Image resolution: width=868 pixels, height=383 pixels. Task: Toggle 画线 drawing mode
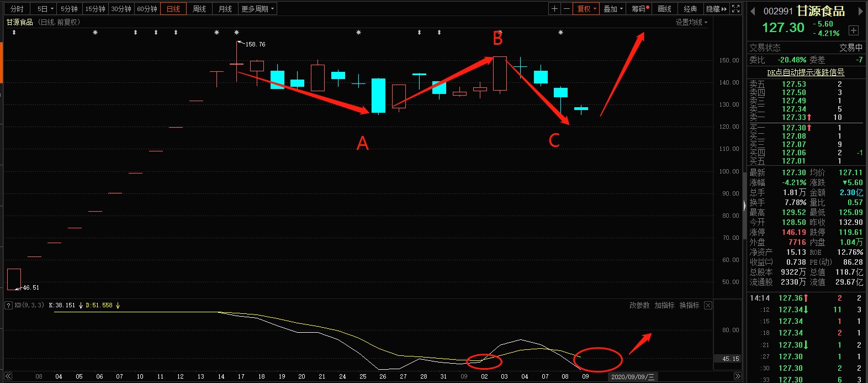pos(665,9)
